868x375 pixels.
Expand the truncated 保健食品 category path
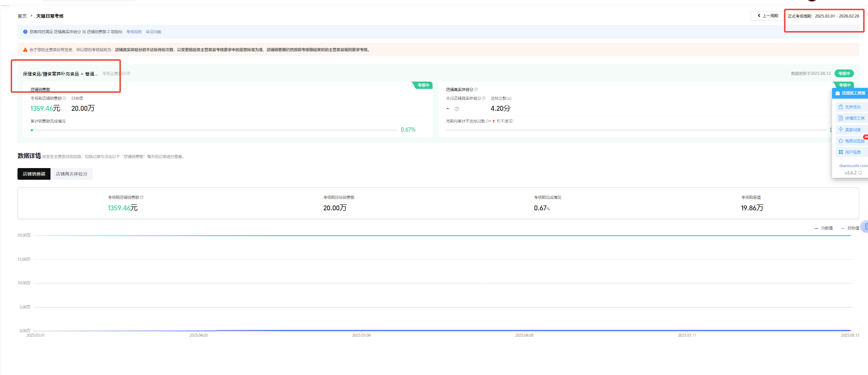click(x=60, y=74)
